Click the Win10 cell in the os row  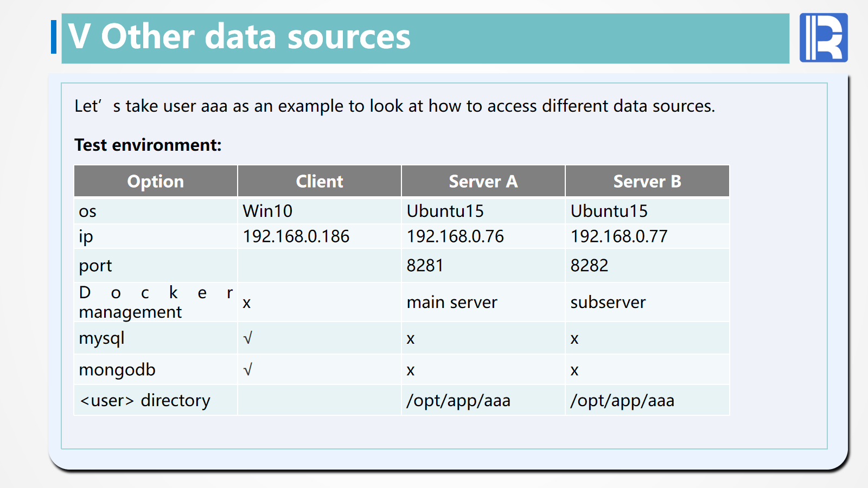[267, 211]
